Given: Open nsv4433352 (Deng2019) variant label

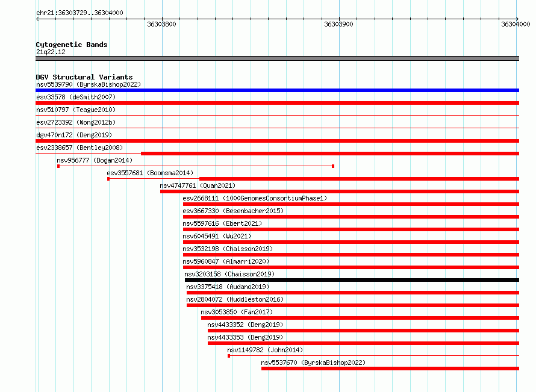Looking at the screenshot, I should point(245,325).
